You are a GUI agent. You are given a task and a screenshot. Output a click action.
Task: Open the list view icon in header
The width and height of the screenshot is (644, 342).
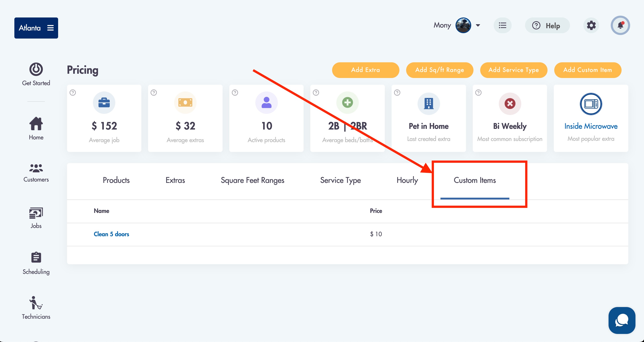(x=502, y=26)
